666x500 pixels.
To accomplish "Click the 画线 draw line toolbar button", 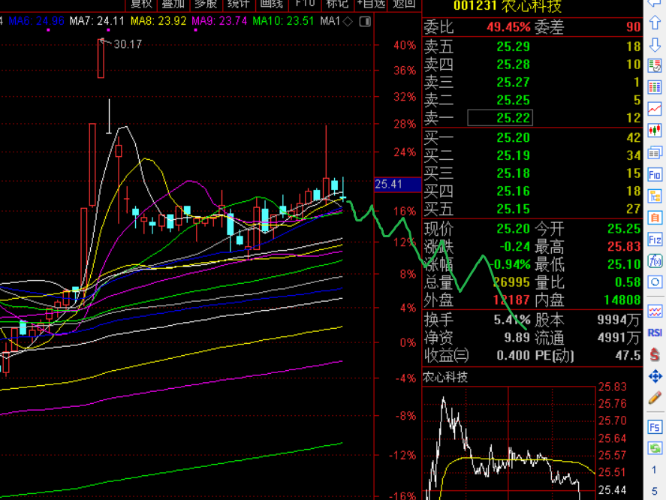I will tap(271, 4).
